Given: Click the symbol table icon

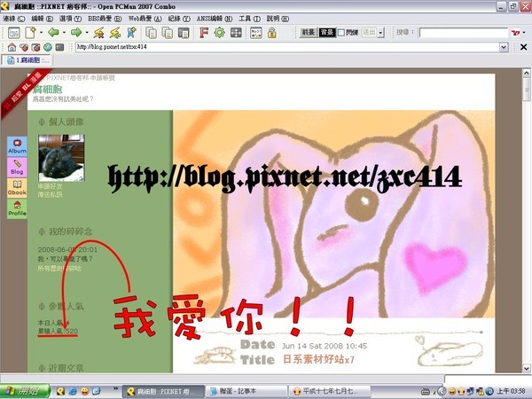Looking at the screenshot, I should 256,33.
